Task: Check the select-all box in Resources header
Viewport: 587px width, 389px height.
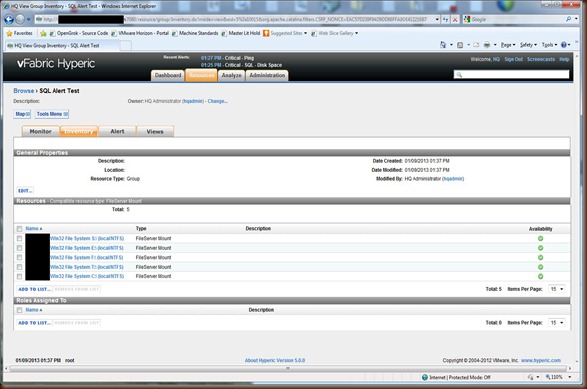Action: (x=19, y=229)
